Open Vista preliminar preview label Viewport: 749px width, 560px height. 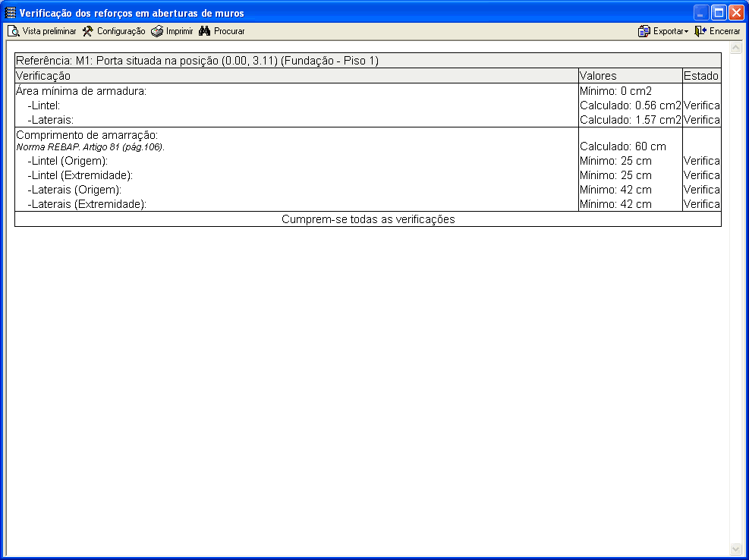coord(49,31)
